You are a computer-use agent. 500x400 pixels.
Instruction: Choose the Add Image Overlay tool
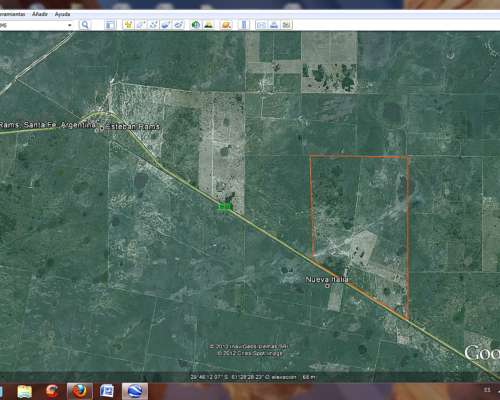(x=166, y=25)
